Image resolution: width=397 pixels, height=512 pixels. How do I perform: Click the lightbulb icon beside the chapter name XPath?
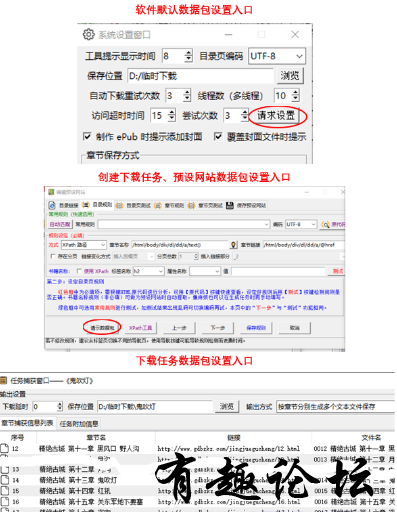233,245
